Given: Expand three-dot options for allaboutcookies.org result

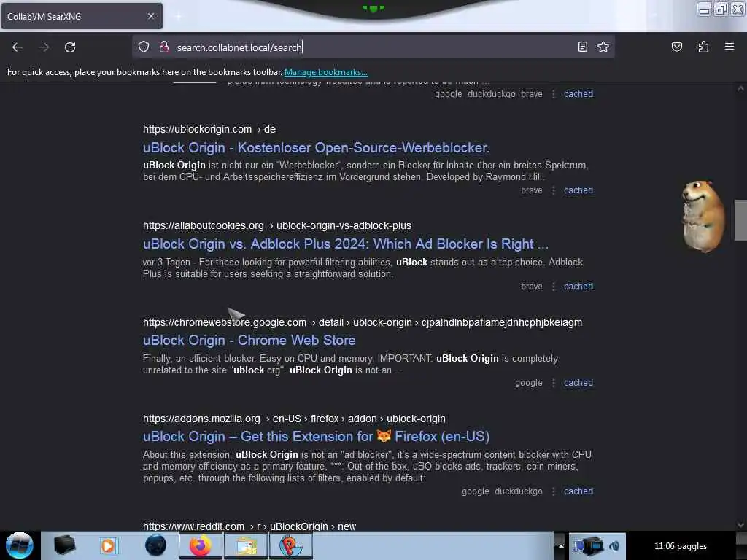Looking at the screenshot, I should pyautogui.click(x=553, y=286).
